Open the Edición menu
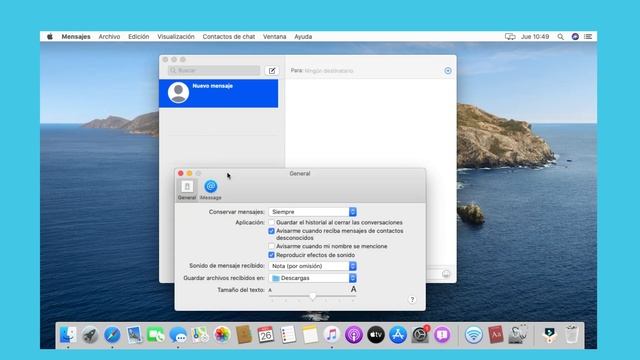This screenshot has width=640, height=360. pyautogui.click(x=139, y=37)
